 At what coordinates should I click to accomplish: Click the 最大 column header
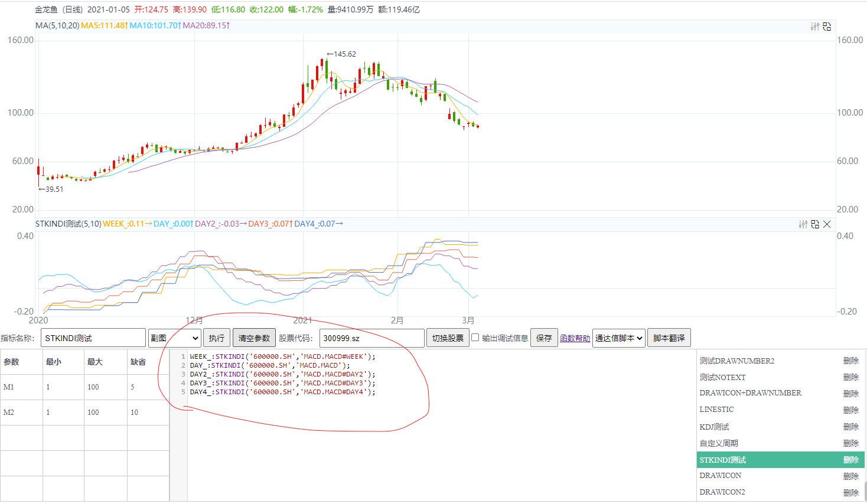[x=106, y=362]
